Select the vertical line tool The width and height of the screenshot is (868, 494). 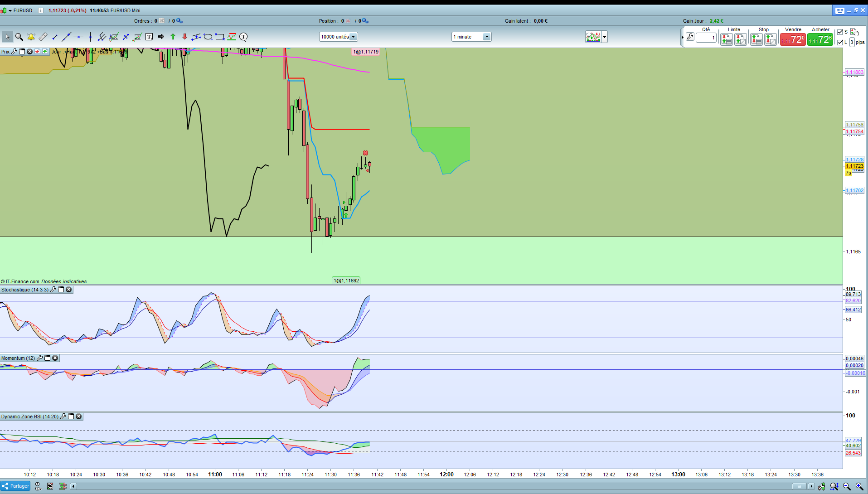[90, 37]
